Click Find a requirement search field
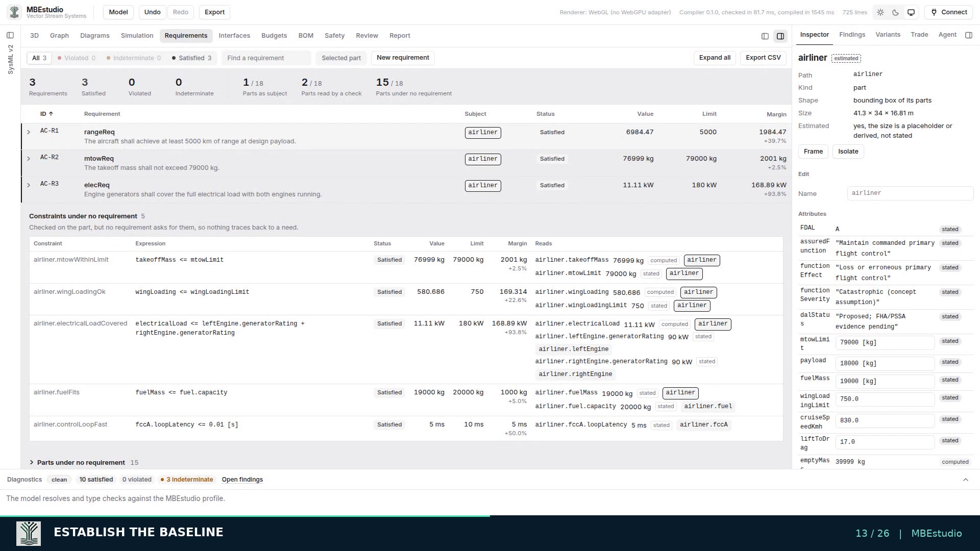Viewport: 980px width, 551px height. point(266,58)
